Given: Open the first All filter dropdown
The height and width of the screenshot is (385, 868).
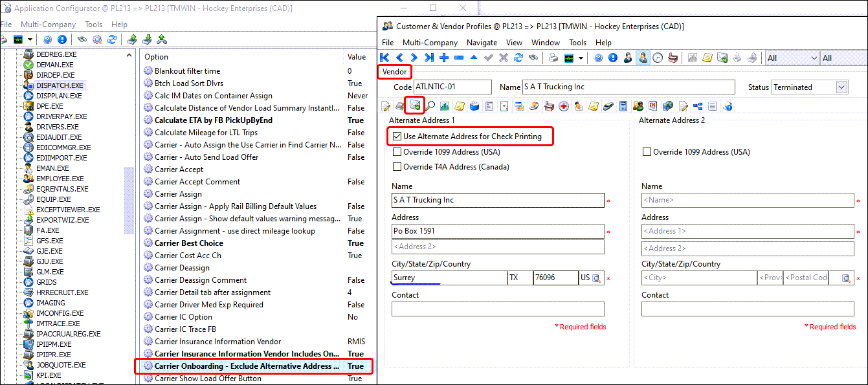Looking at the screenshot, I should pos(814,58).
